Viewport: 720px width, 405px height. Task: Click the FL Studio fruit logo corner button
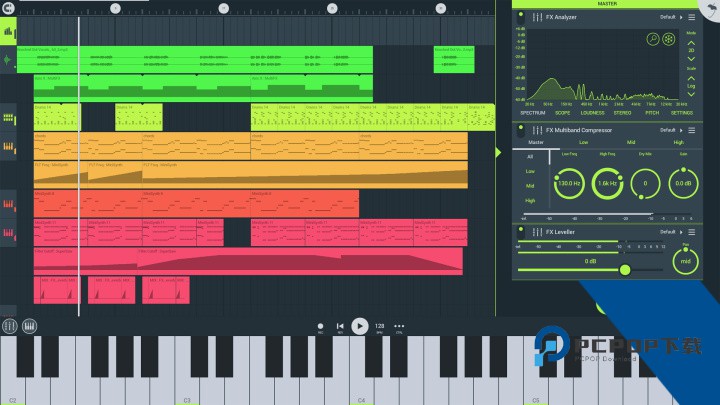(x=710, y=10)
